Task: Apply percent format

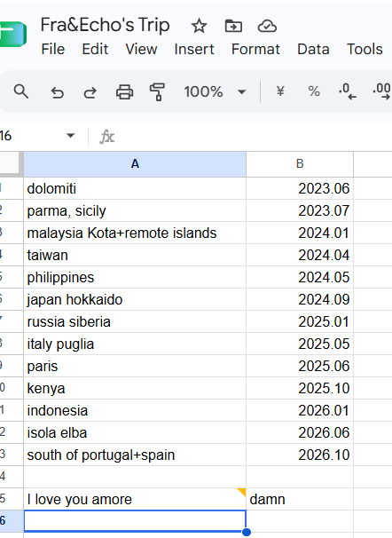Action: click(314, 91)
